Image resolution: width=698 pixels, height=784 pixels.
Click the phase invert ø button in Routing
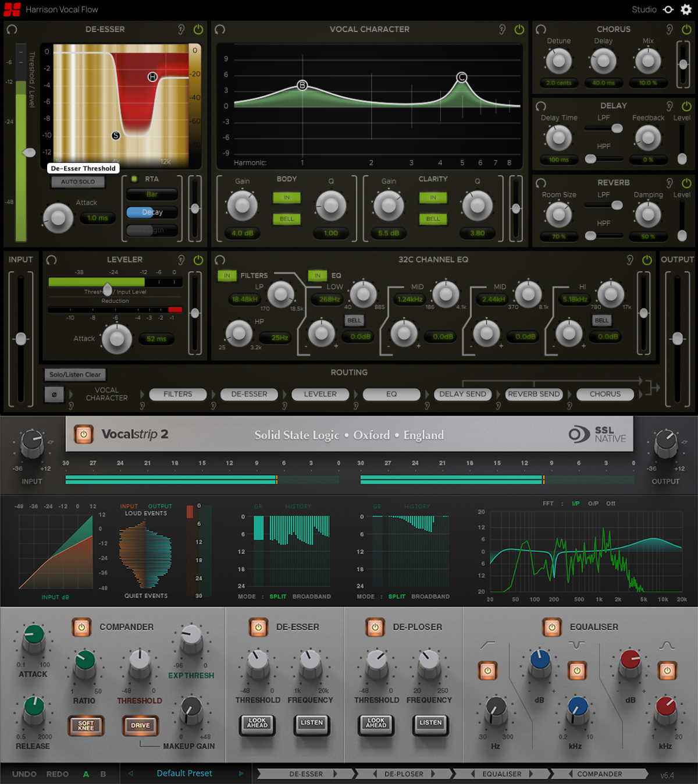(x=54, y=395)
